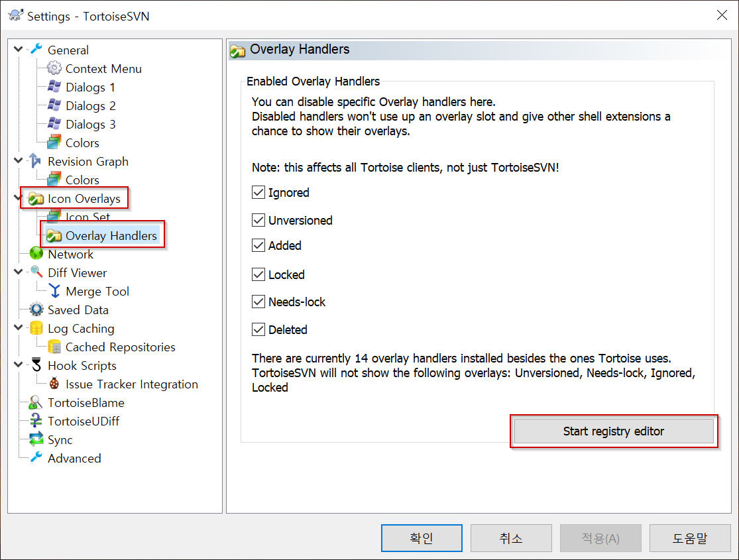This screenshot has height=560, width=739.
Task: Click the Colors icon under General
Action: click(54, 142)
